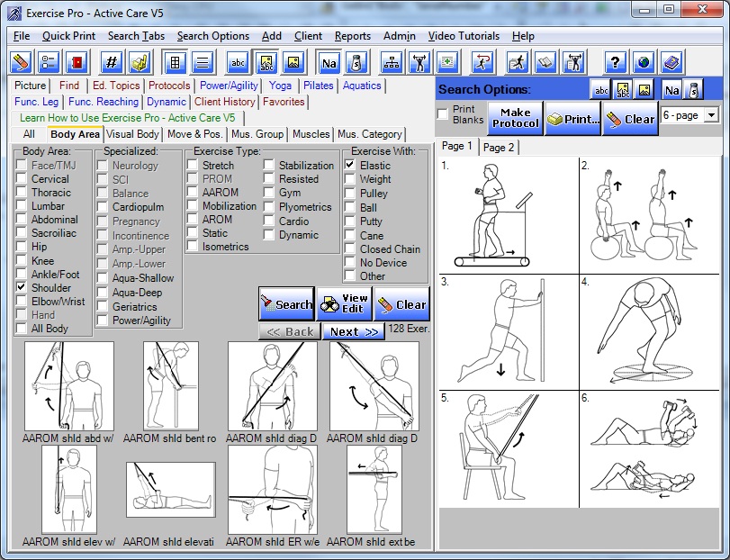Select 'AAROM shld abd w/' exercise thumbnail
730x560 pixels.
[69, 386]
